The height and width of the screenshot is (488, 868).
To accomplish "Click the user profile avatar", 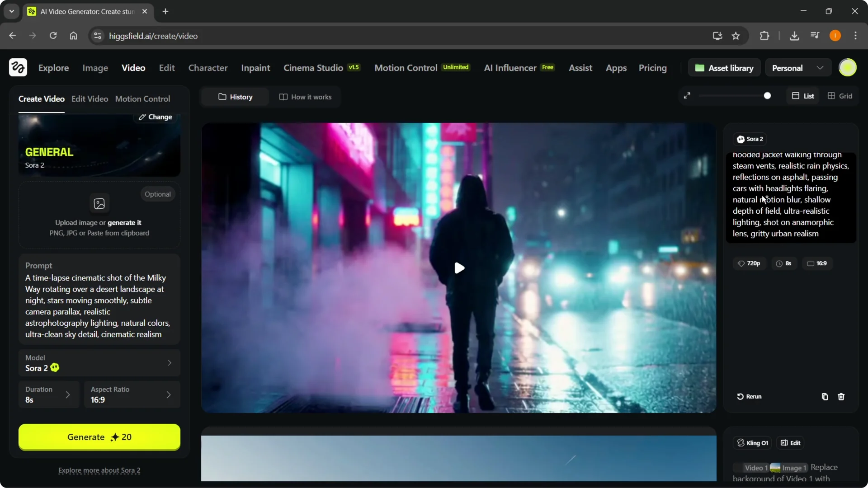I will point(848,68).
